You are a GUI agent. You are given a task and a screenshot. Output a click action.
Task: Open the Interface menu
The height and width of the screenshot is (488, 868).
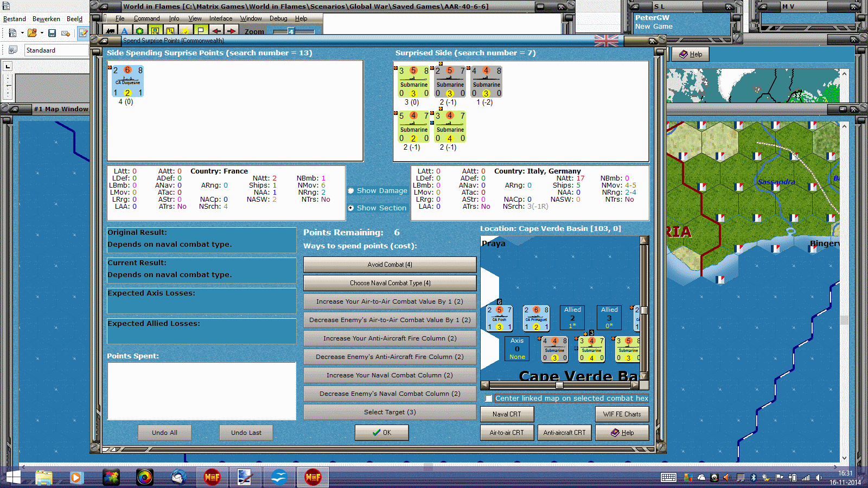[221, 18]
